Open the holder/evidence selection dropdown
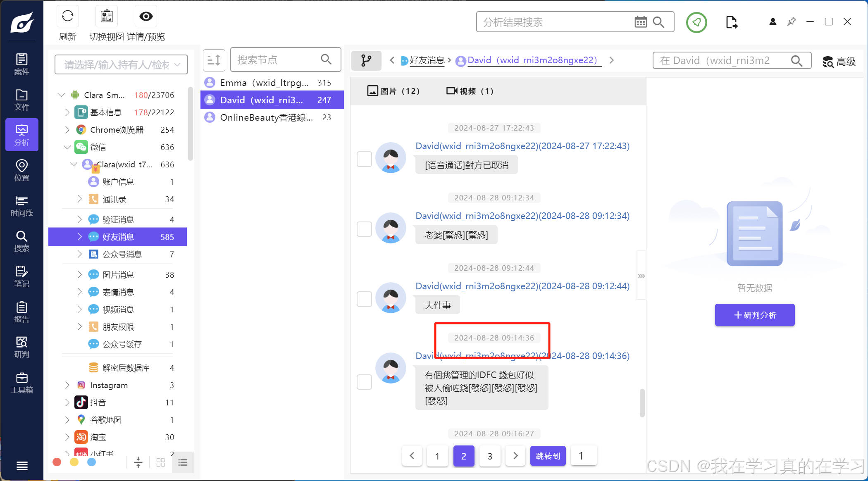The height and width of the screenshot is (481, 868). pyautogui.click(x=121, y=65)
